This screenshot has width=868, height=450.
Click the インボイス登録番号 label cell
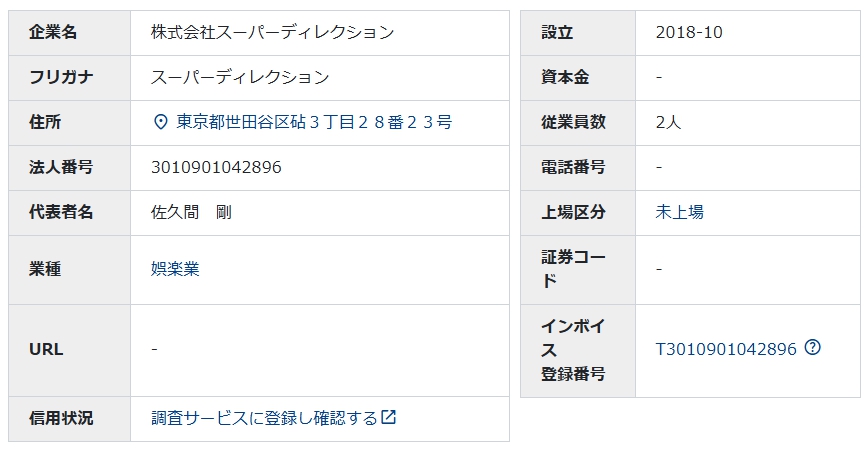578,350
